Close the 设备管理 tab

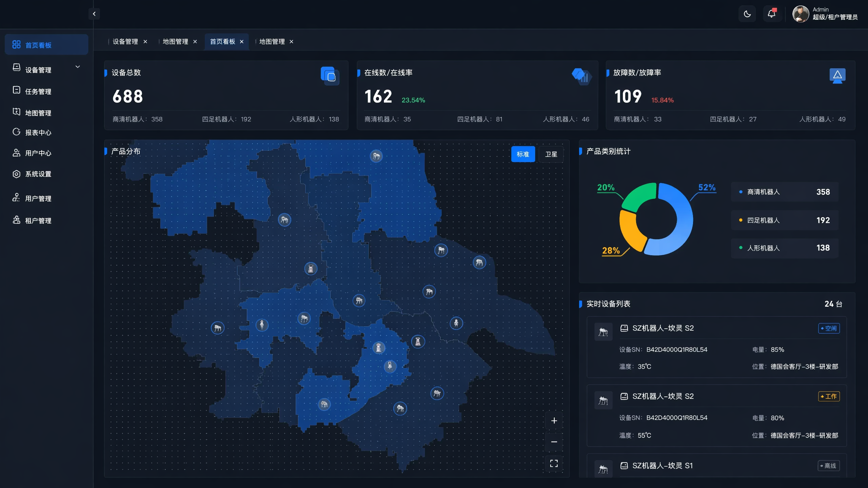[x=145, y=41]
